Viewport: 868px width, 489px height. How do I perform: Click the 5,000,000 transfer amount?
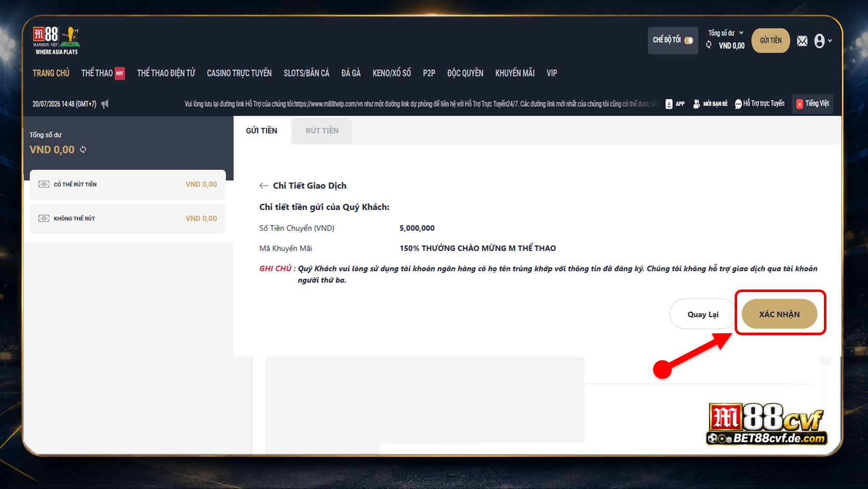417,228
